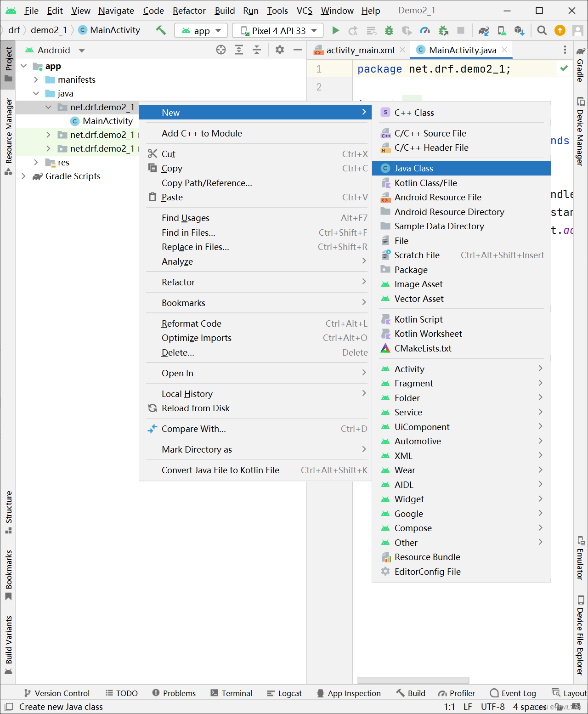
Task: Collapse the app module tree node
Action: (x=24, y=66)
